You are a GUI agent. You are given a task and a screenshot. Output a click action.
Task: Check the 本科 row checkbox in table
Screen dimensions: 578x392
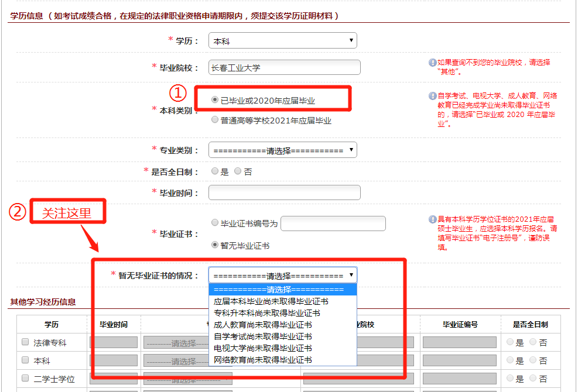25,360
